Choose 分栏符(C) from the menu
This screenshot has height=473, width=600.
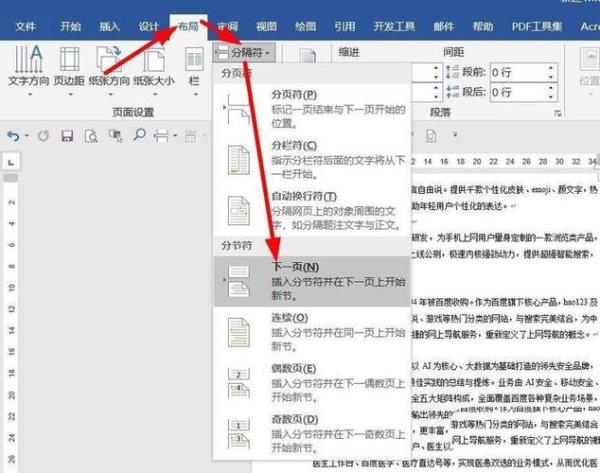click(x=312, y=160)
